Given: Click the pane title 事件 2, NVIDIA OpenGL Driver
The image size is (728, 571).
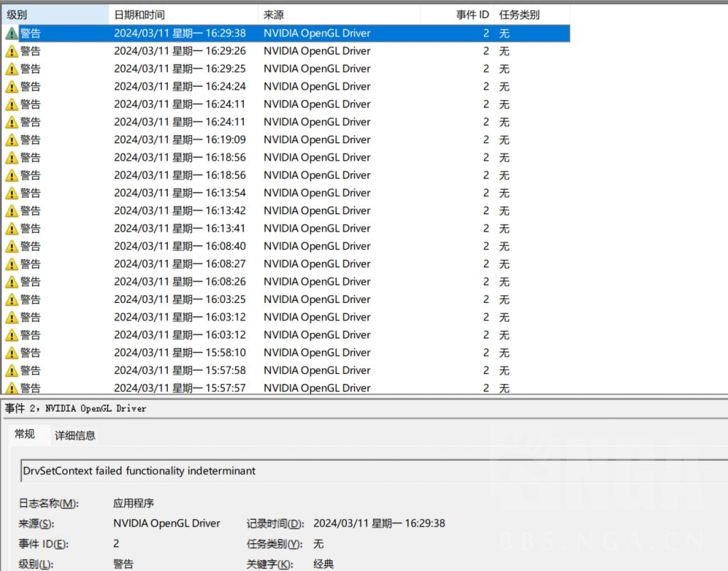Looking at the screenshot, I should [75, 409].
